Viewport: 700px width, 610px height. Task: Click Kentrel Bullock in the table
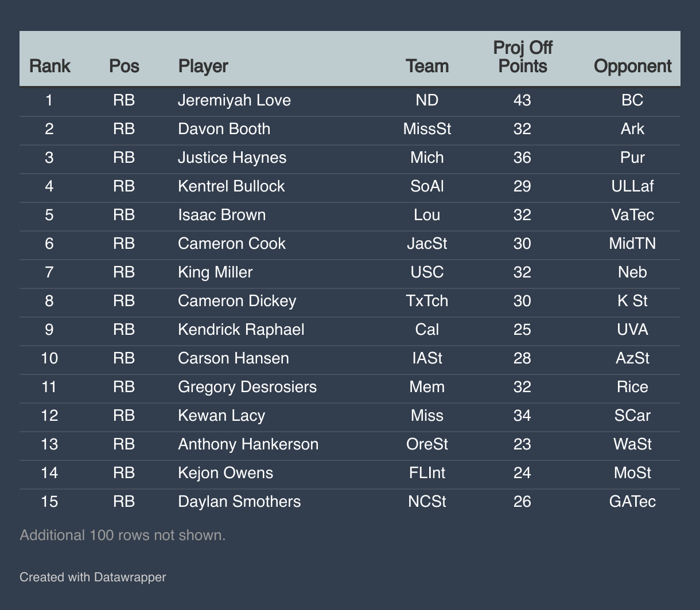[231, 186]
